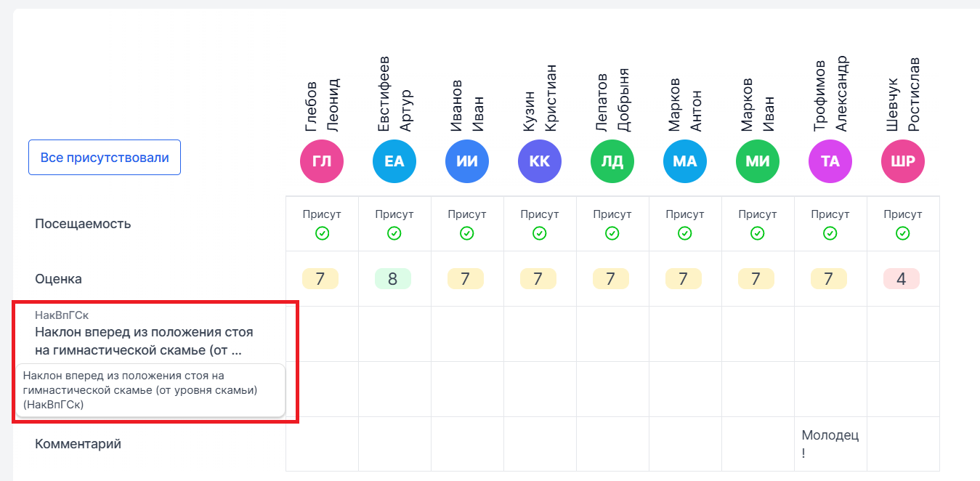Viewport: 980px width, 481px height.
Task: Click empty comment cell for Глебов Леонид
Action: [x=322, y=444]
